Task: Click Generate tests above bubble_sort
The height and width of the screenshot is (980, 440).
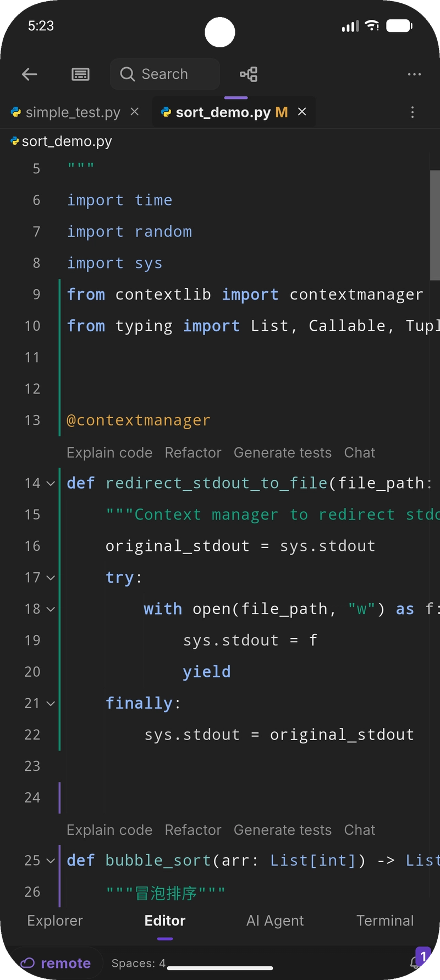Action: click(x=283, y=830)
